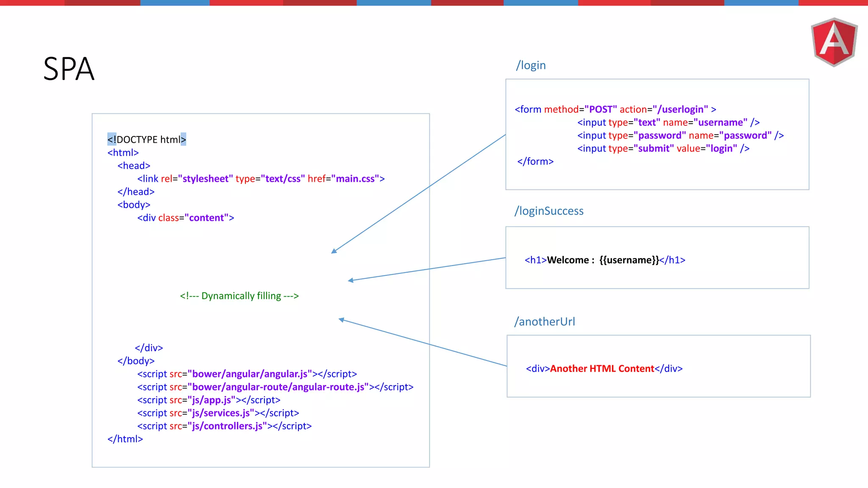Click the submit login input line
The height and width of the screenshot is (488, 868).
point(663,149)
